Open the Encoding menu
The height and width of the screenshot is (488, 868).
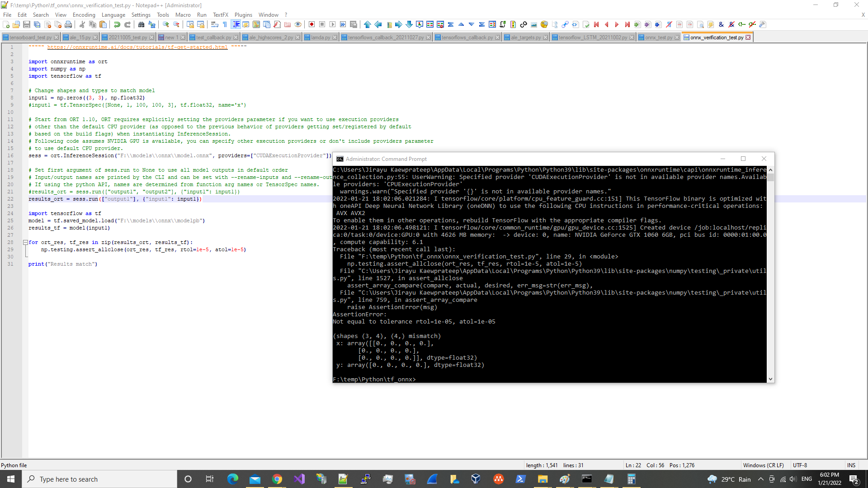pyautogui.click(x=84, y=14)
